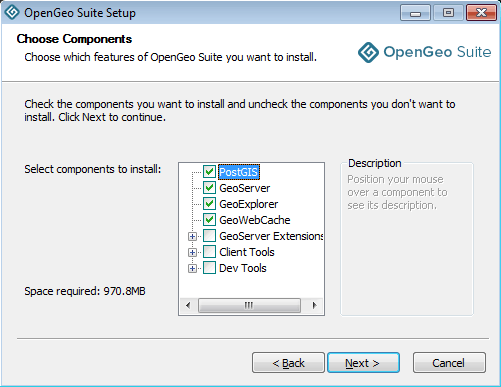Image resolution: width=501 pixels, height=387 pixels.
Task: Click the component list scrollbar thumb
Action: pos(249,305)
